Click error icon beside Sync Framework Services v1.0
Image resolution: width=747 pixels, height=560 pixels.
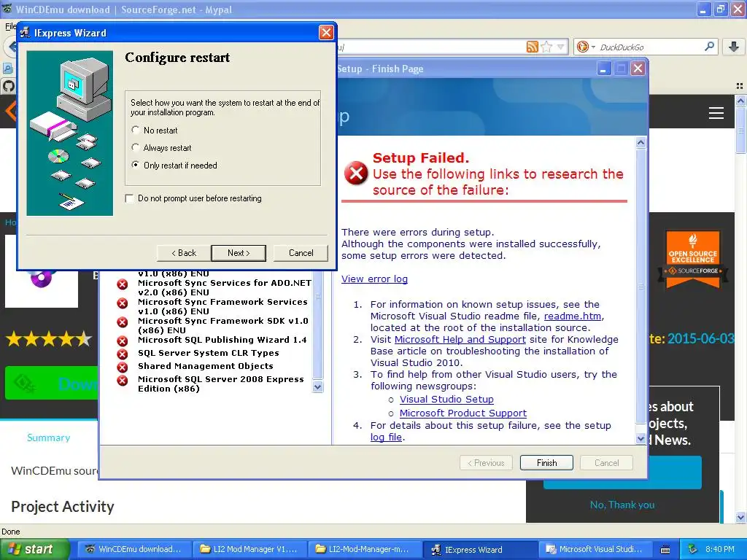(x=123, y=303)
